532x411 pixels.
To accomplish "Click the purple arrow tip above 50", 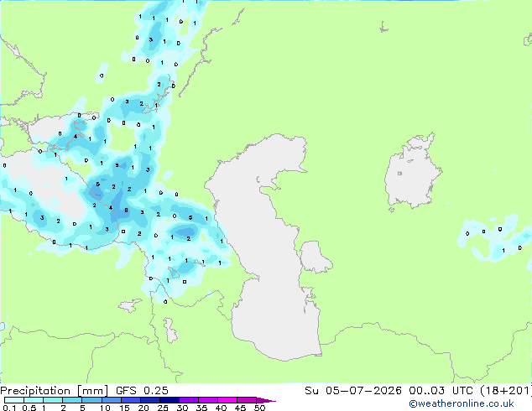I will point(266,400).
